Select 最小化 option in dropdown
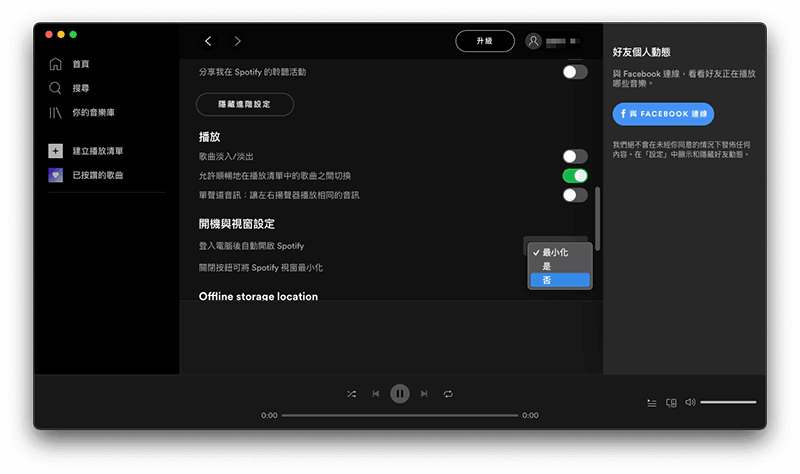Image resolution: width=800 pixels, height=474 pixels. (x=560, y=253)
